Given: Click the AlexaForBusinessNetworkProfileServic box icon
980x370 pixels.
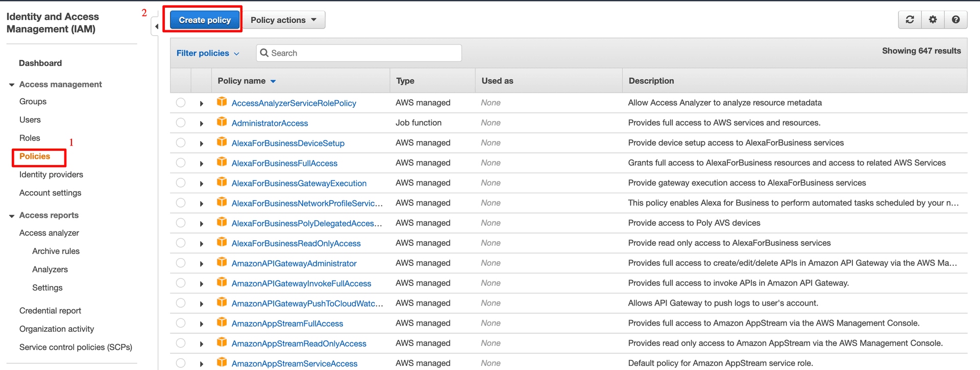Looking at the screenshot, I should 222,202.
